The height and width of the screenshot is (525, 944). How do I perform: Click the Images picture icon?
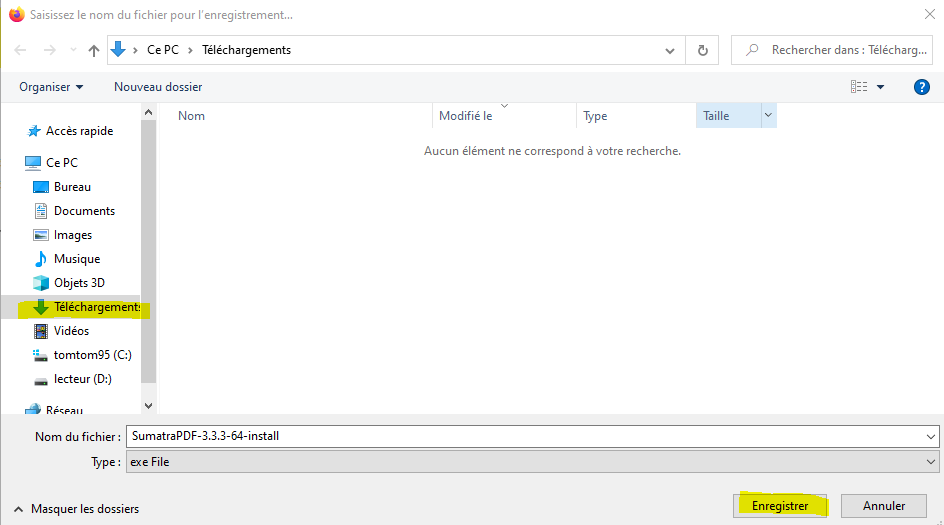40,235
